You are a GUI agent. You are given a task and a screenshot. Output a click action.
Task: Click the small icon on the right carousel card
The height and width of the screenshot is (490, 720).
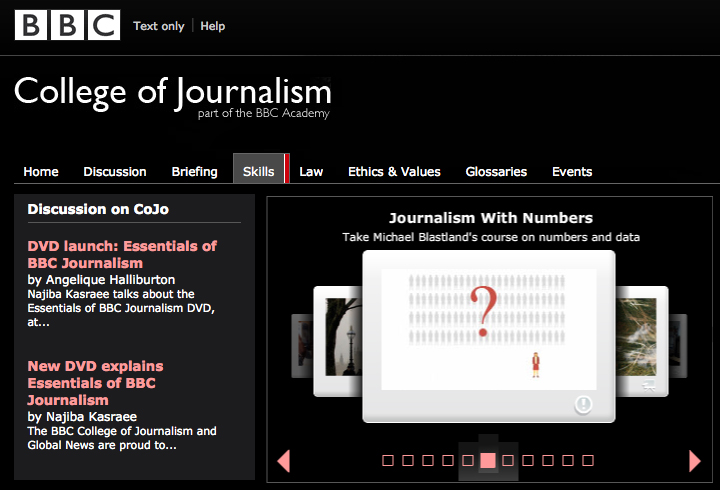point(649,385)
